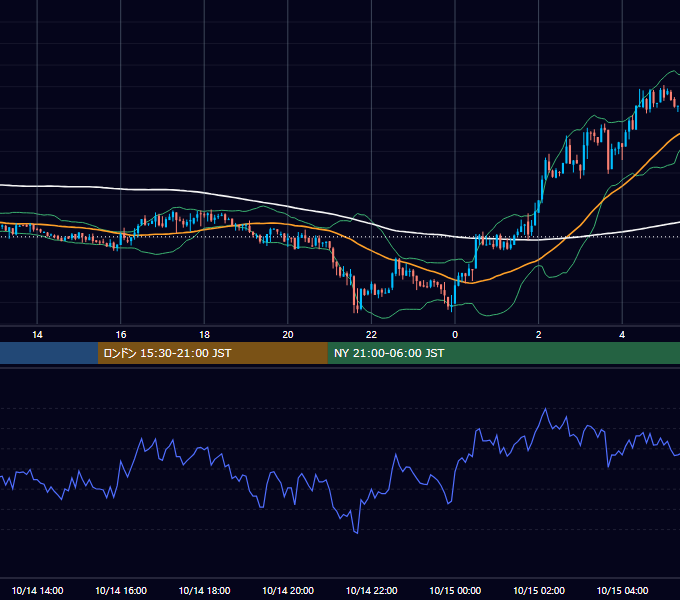
Task: Click the 10/14 22:00 date label
Action: click(371, 590)
